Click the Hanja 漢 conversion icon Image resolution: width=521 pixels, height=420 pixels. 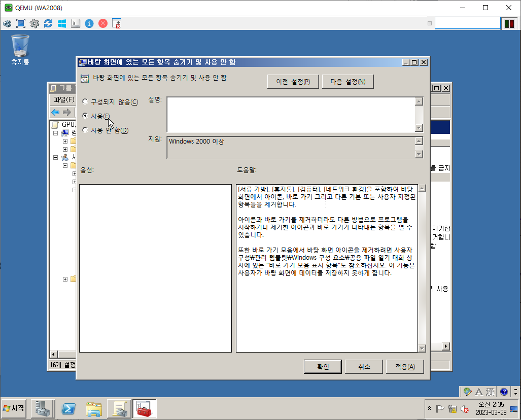coord(490,392)
